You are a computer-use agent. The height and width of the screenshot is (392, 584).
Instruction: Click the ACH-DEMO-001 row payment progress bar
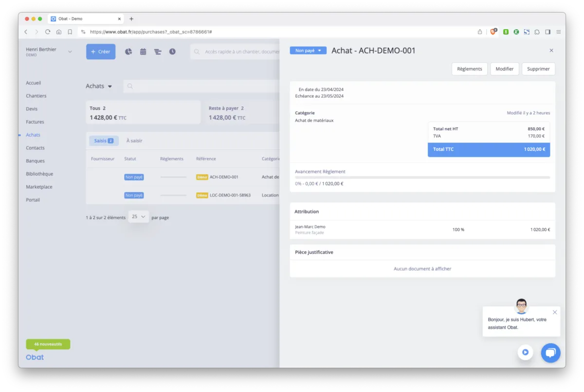click(x=173, y=177)
